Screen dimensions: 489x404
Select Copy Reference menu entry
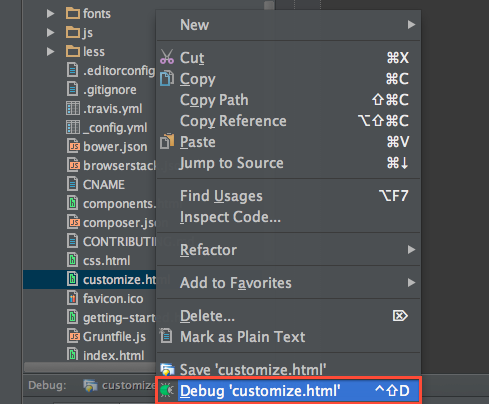(288, 121)
